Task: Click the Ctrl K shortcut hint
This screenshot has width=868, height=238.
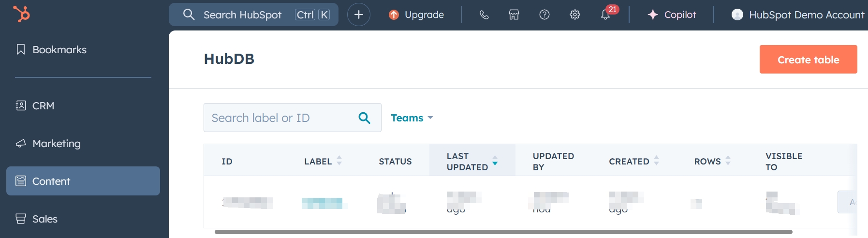Action: point(312,15)
